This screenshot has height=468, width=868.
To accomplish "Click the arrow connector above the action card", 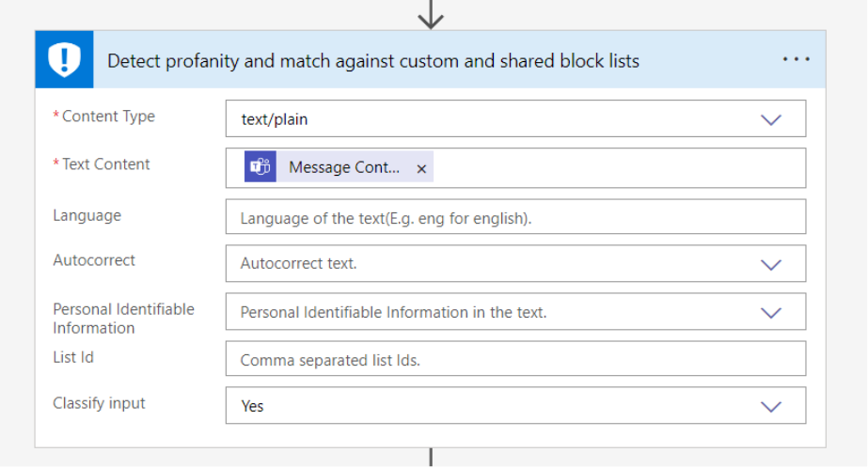I will coord(431,14).
